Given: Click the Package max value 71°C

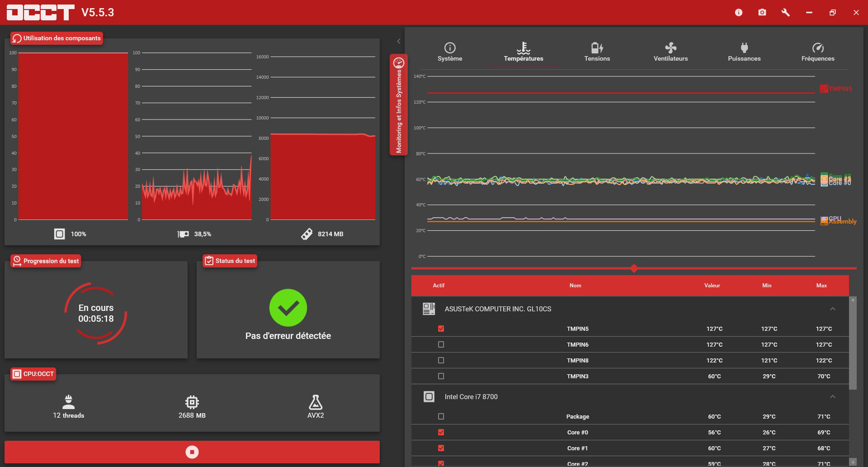Looking at the screenshot, I should tap(824, 416).
